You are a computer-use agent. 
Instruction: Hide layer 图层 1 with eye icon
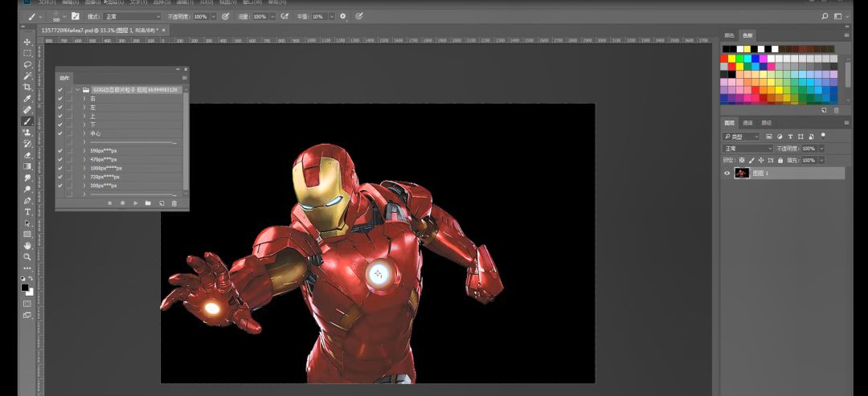tap(727, 174)
